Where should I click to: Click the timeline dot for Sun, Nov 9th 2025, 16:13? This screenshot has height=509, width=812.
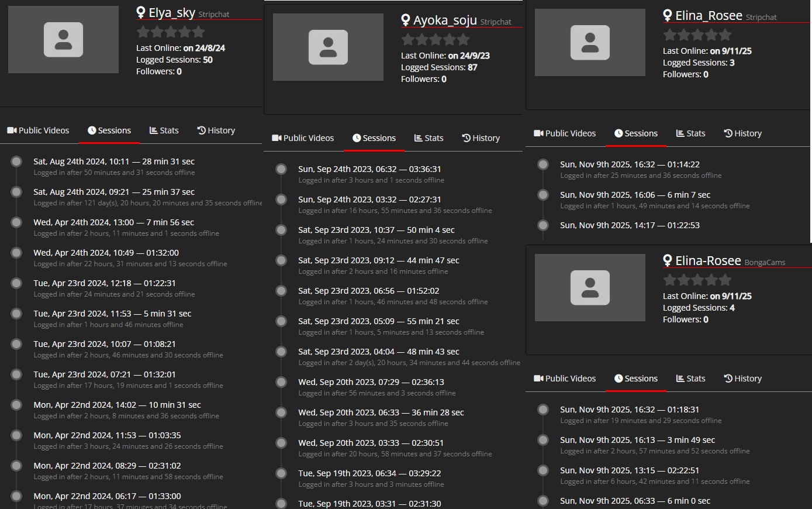(x=543, y=440)
